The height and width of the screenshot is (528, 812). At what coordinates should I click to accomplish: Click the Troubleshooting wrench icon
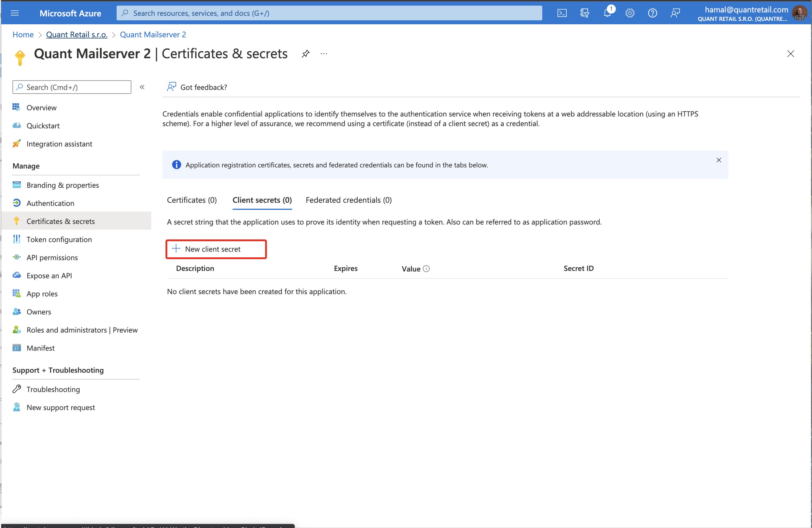click(x=16, y=389)
